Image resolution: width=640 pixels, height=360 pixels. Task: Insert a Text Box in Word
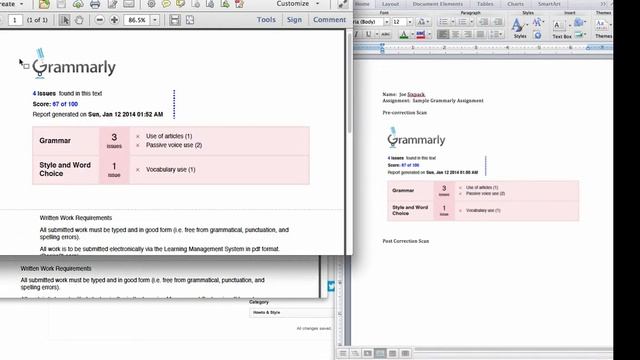click(x=561, y=29)
